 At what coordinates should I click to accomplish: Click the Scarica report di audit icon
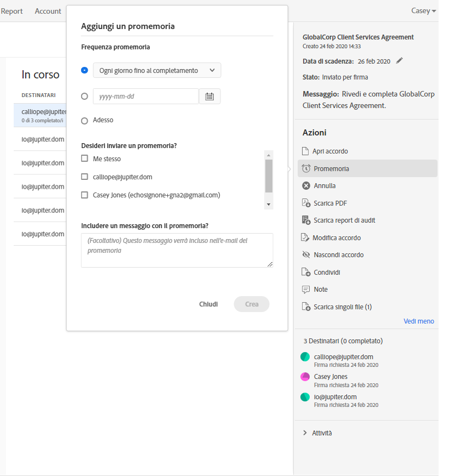306,220
